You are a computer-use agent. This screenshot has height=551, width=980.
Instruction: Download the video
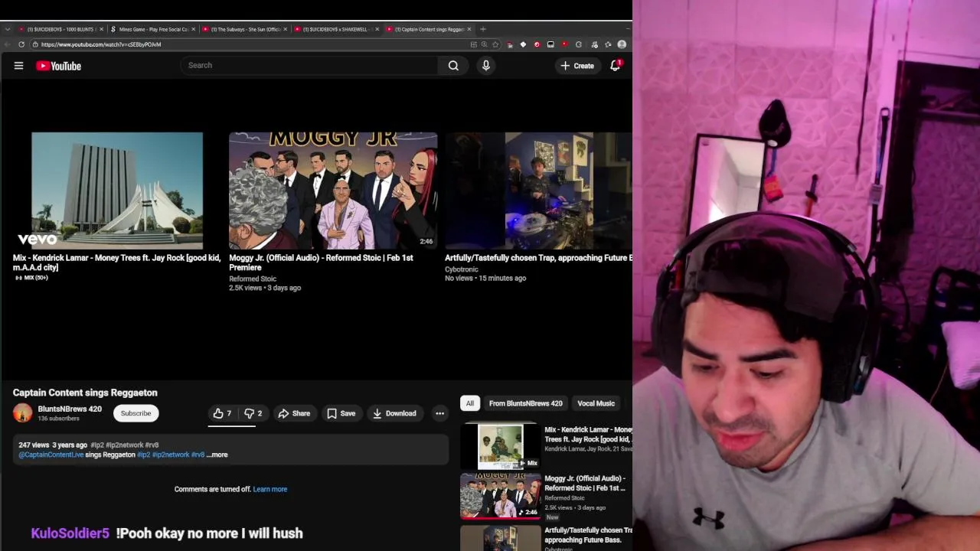(x=394, y=413)
